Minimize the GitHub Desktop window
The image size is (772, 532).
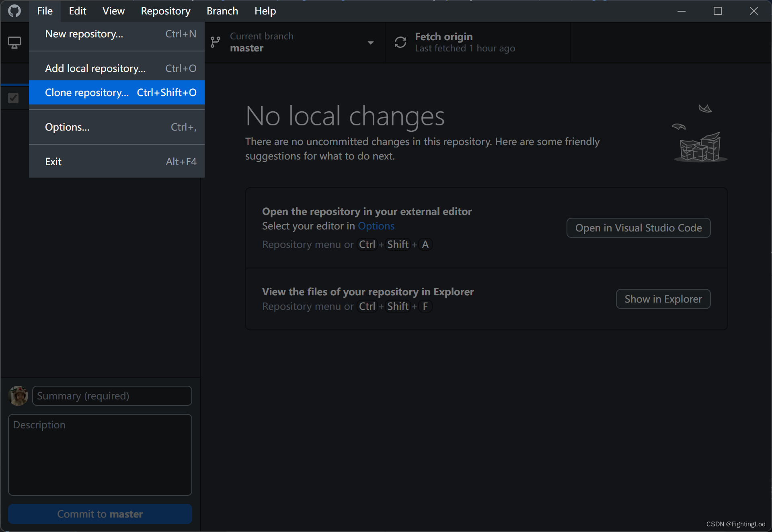point(682,11)
